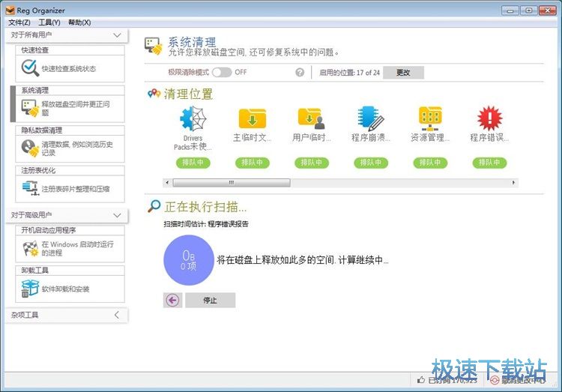Open the 卸载工具 uninstall box icon
This screenshot has width=562, height=392.
(30, 289)
